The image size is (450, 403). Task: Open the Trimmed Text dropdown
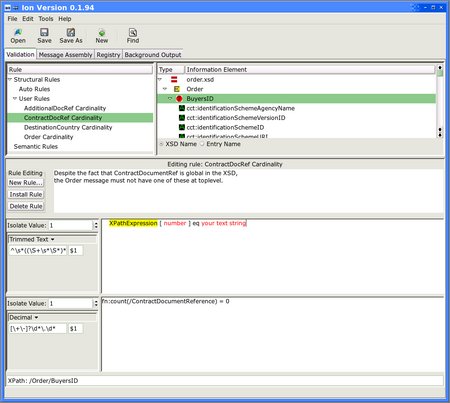[52, 239]
